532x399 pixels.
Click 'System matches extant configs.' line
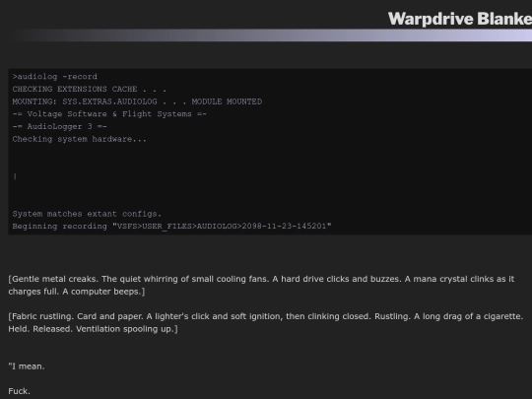pos(87,214)
